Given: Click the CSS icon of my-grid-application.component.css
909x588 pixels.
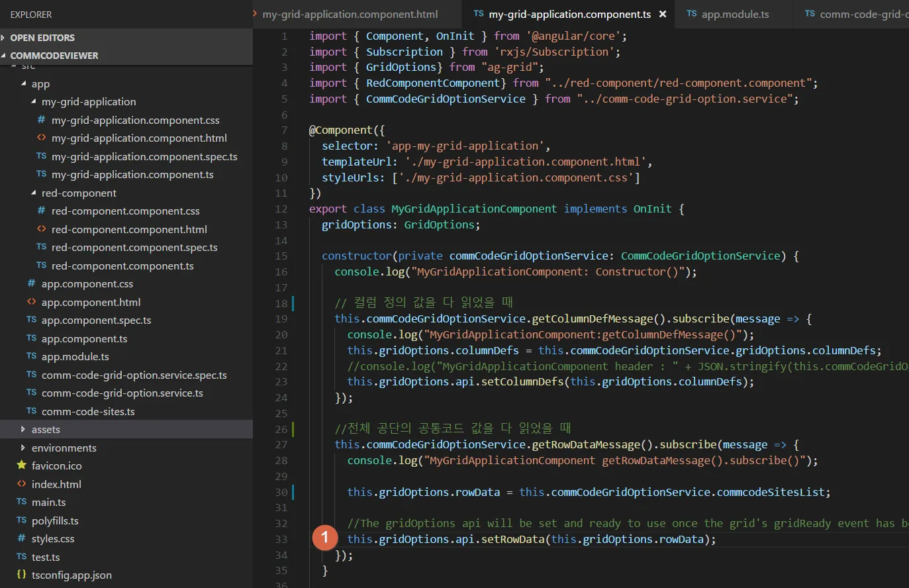Looking at the screenshot, I should (x=41, y=120).
